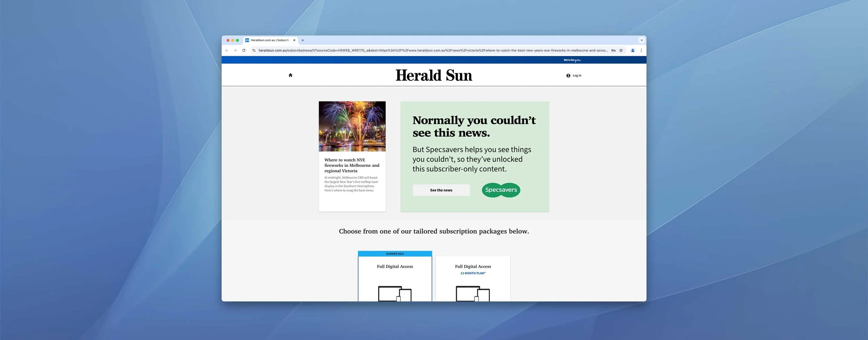Select the 'At midnight, Melbourne CBD' article summary
This screenshot has height=340, width=868.
point(351,184)
